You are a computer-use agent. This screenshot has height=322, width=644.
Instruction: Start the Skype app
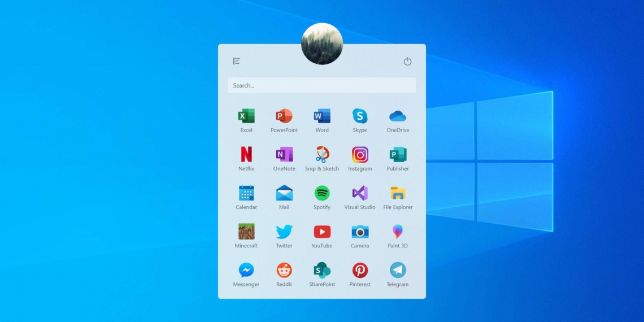tap(360, 116)
